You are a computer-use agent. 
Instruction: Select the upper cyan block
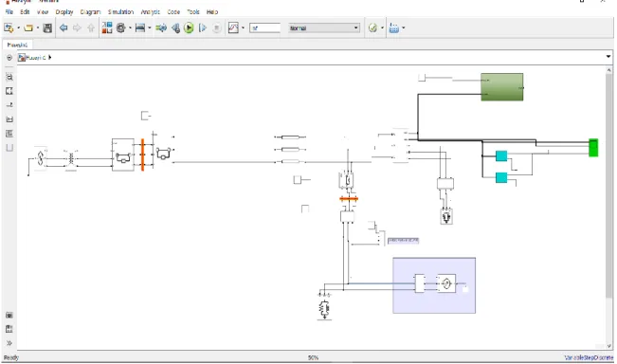point(501,156)
